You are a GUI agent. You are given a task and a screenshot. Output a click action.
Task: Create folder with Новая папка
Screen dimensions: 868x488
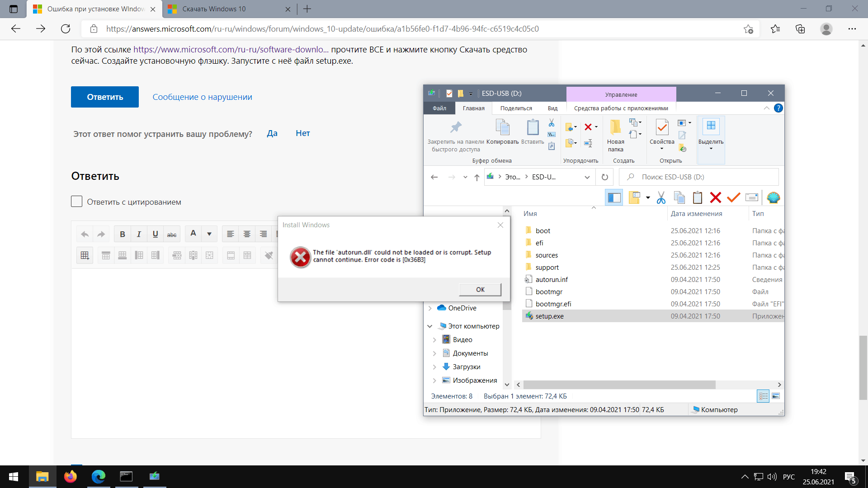coord(615,135)
